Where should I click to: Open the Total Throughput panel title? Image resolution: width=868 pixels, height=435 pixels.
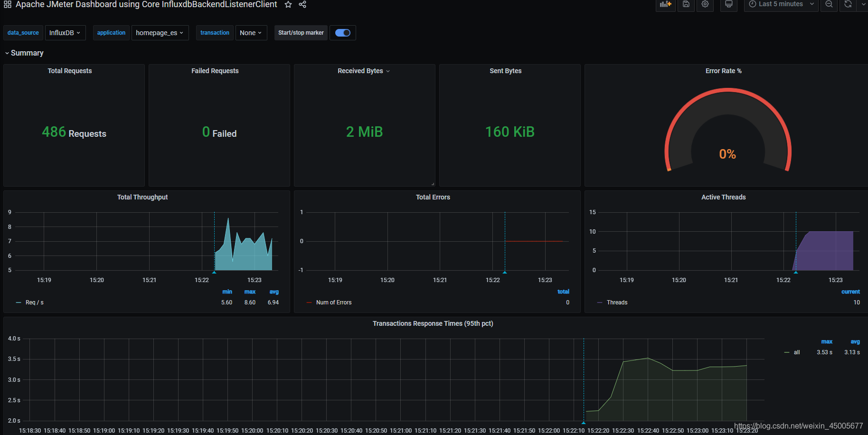[142, 197]
